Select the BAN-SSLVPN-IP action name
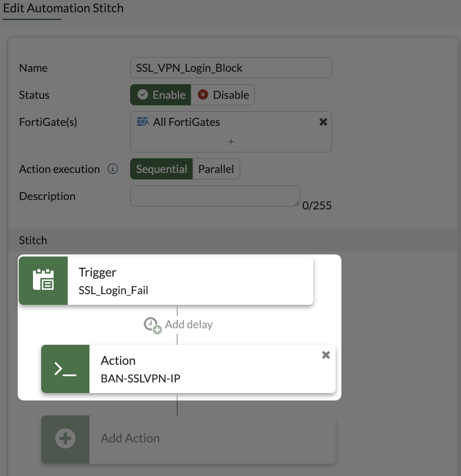The image size is (461, 476). click(x=140, y=378)
